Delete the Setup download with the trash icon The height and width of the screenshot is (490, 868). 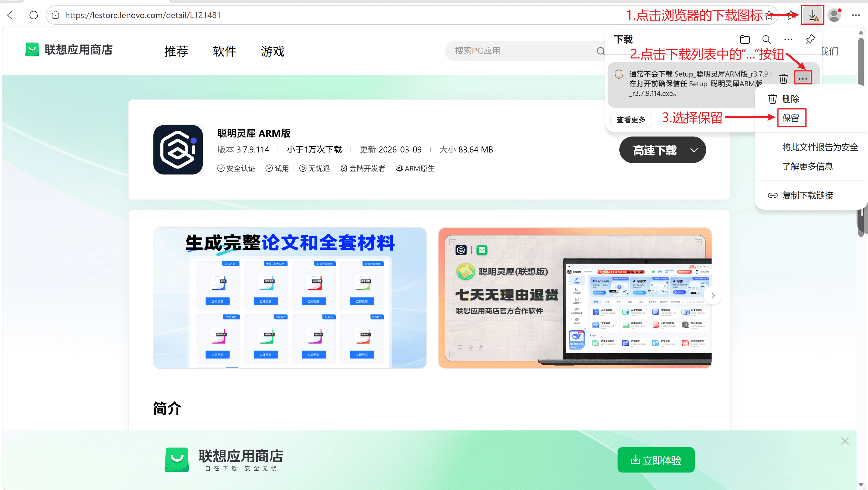(783, 79)
